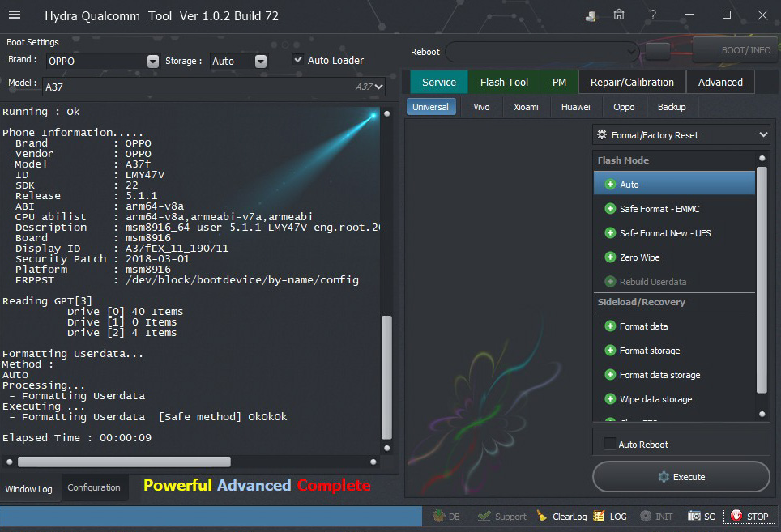This screenshot has height=532, width=781.
Task: Click the Flash Mode section header
Action: click(623, 160)
